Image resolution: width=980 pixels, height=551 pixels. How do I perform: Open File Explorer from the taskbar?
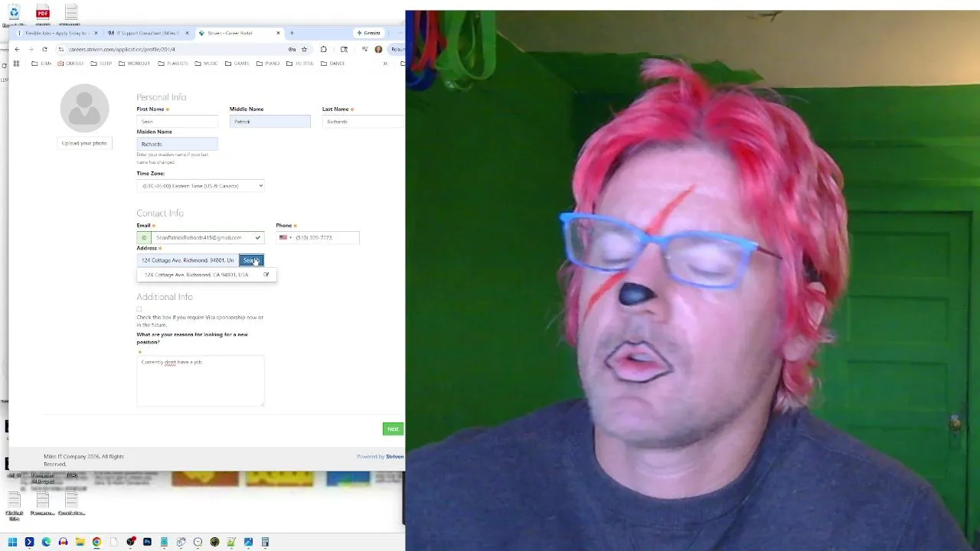pos(80,542)
